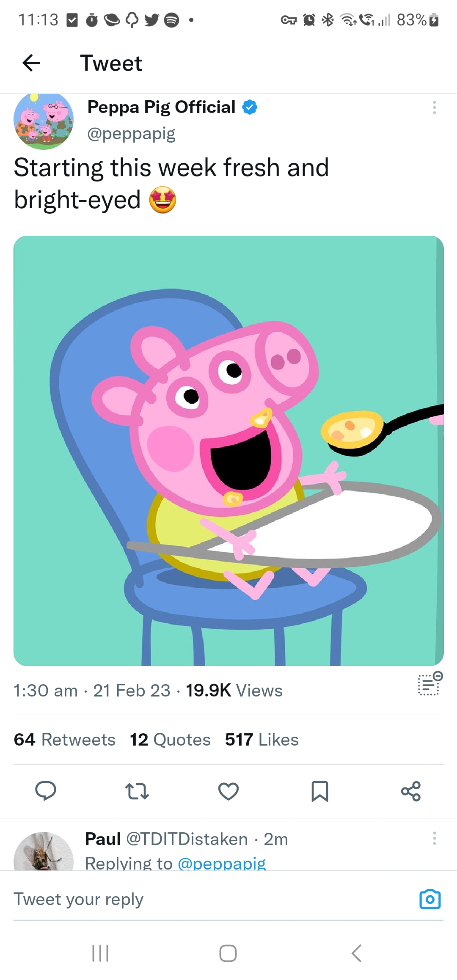Enlarge the Peppa Pig high chair image
The height and width of the screenshot is (980, 457).
click(228, 451)
